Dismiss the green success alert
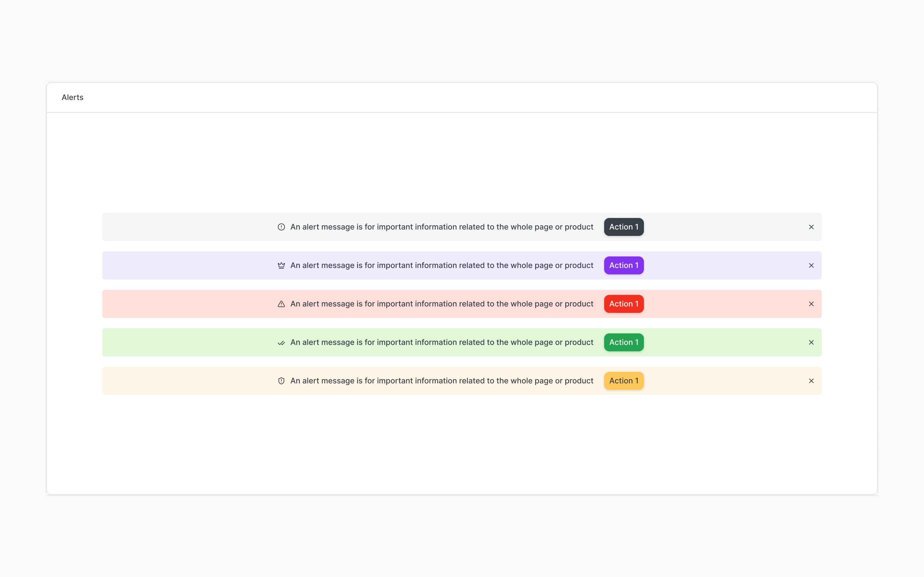924x577 pixels. click(x=811, y=342)
